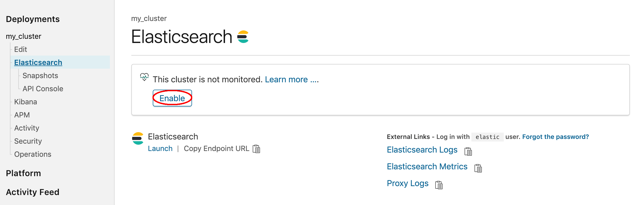Viewport: 644px width, 205px height.
Task: Open API Console in the sidebar
Action: point(43,89)
